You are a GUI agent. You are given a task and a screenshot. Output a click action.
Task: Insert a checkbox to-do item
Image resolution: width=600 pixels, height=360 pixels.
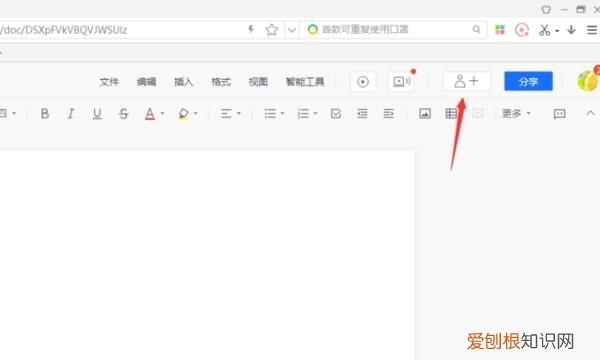click(x=336, y=114)
